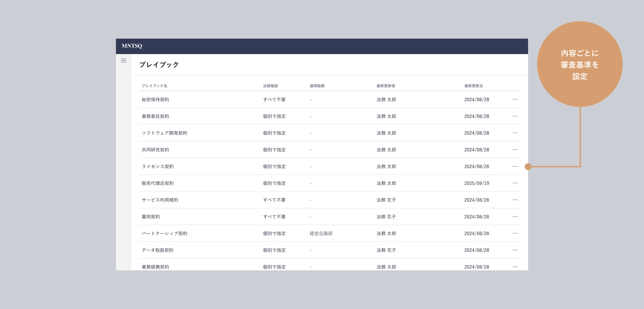Select the 業務提携契約 row

tap(155, 267)
